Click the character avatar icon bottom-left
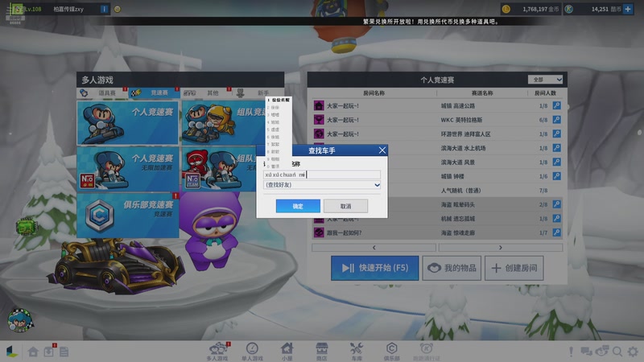 [x=20, y=320]
